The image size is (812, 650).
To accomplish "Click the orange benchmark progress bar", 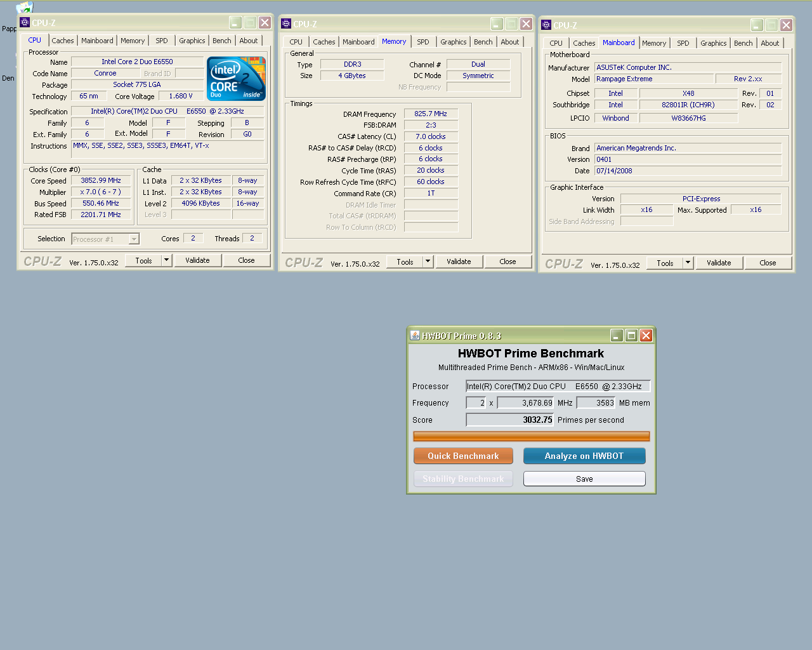I will pos(532,436).
